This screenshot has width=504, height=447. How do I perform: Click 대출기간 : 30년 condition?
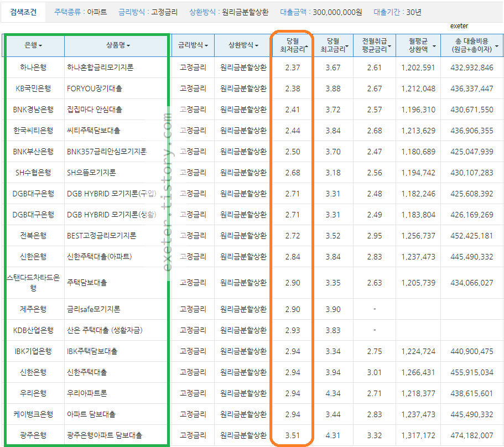point(397,12)
